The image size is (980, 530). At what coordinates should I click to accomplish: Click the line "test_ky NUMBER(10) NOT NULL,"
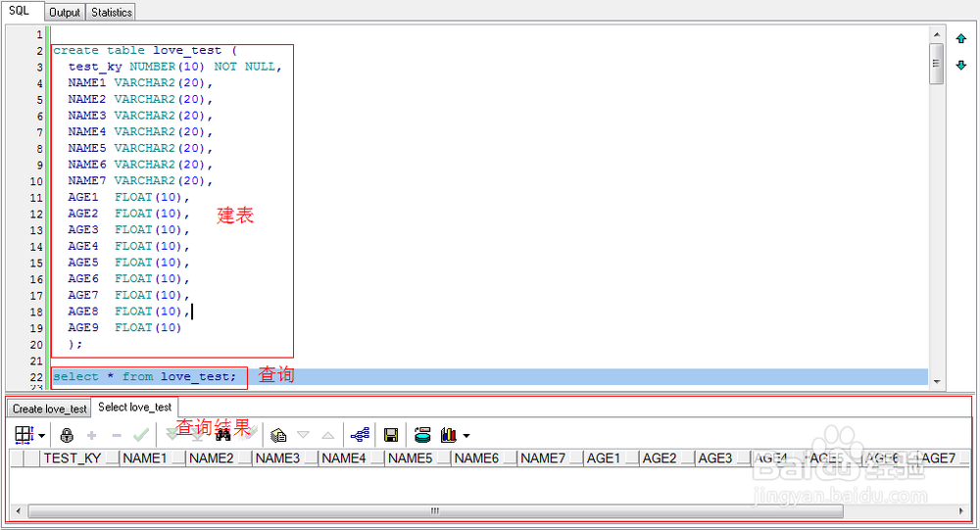point(175,67)
